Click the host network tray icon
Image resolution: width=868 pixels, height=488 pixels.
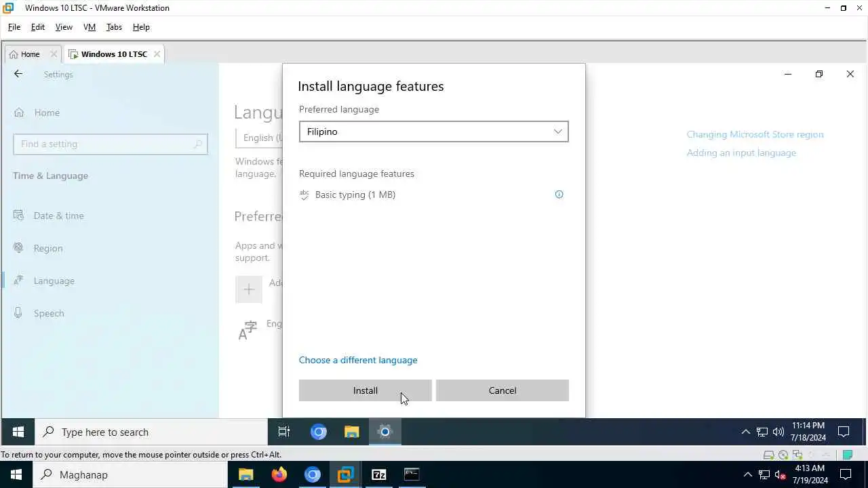tap(764, 474)
